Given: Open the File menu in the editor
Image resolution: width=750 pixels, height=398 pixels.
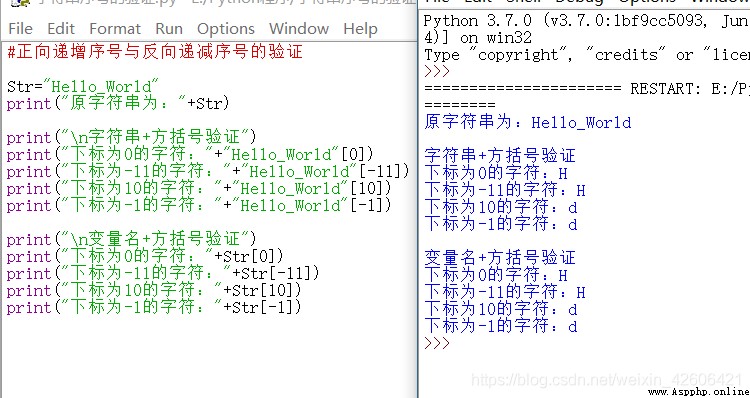Looking at the screenshot, I should [20, 29].
